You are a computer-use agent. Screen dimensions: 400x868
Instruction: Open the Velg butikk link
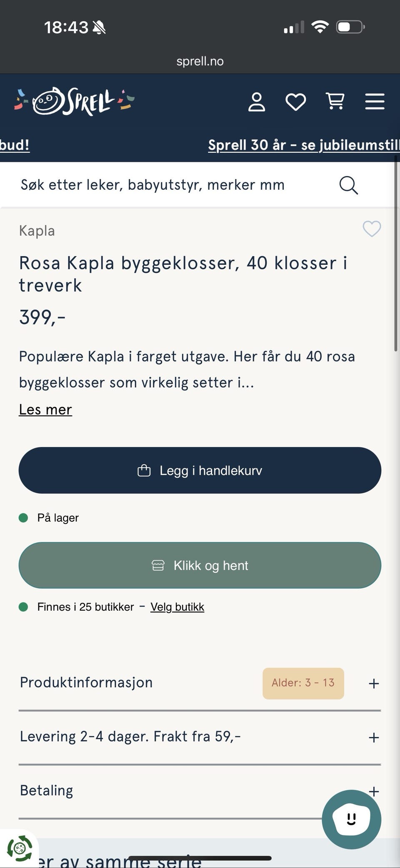177,607
